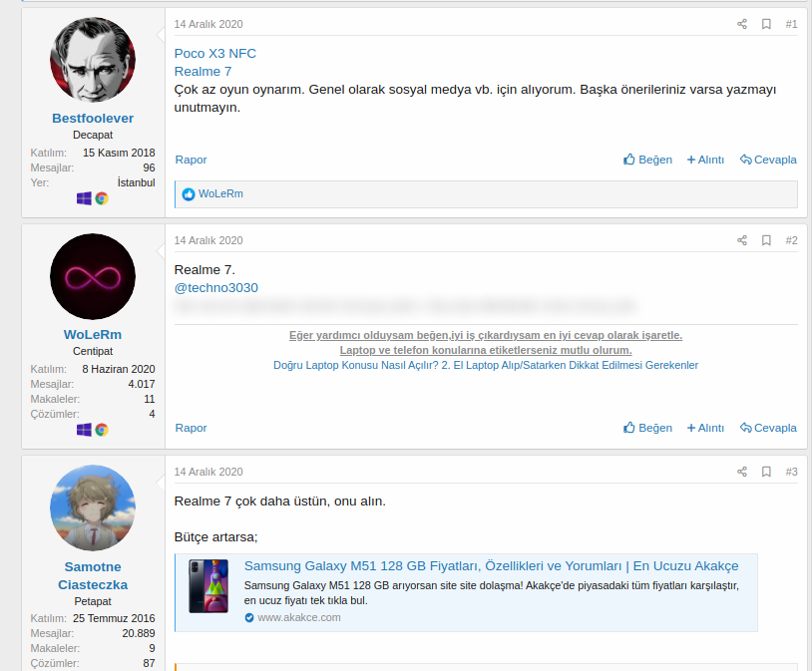Click Samotne Ciasteczka's message count '20.889'
The image size is (812, 671).
click(139, 633)
